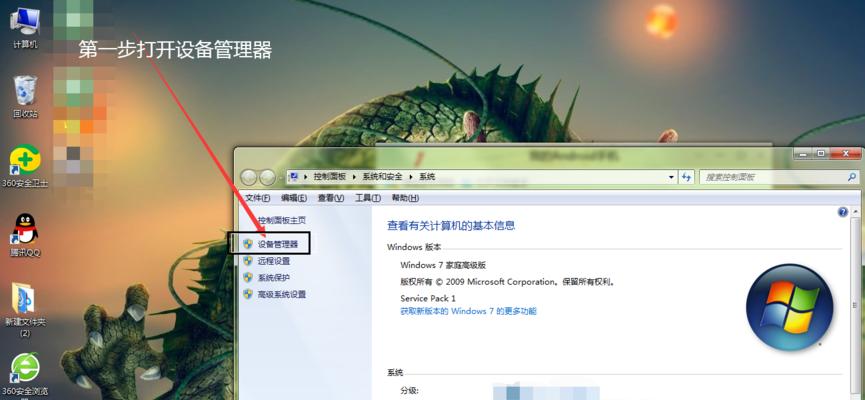Click the Windows 版本 section label
Viewport: 865px width, 400px height.
point(414,247)
